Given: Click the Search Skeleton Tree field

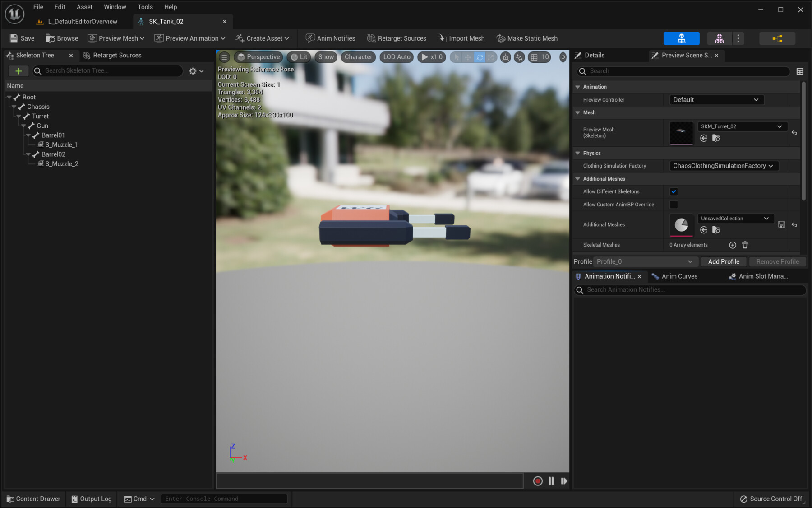Looking at the screenshot, I should coord(107,71).
